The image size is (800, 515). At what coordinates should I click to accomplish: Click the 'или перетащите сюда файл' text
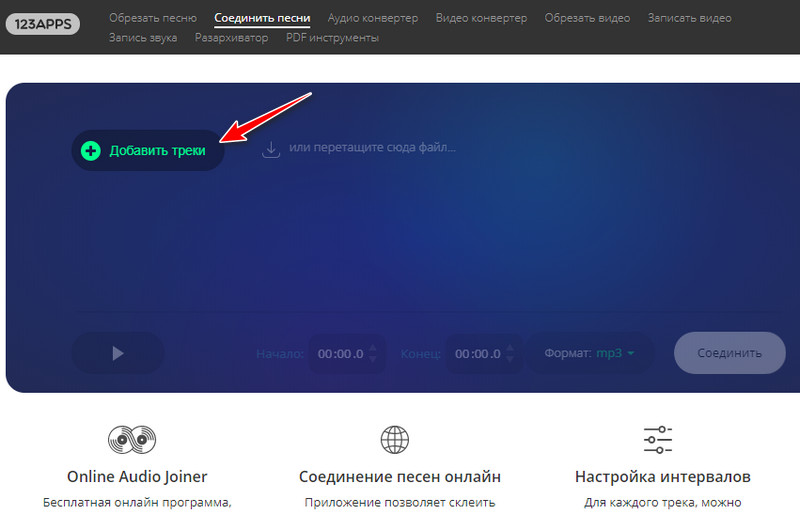[372, 148]
